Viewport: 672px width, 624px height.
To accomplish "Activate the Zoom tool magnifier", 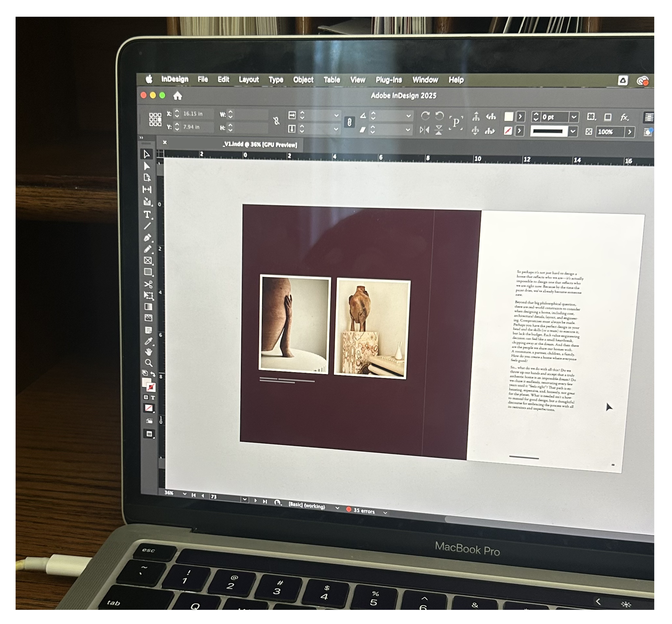I will [x=148, y=363].
